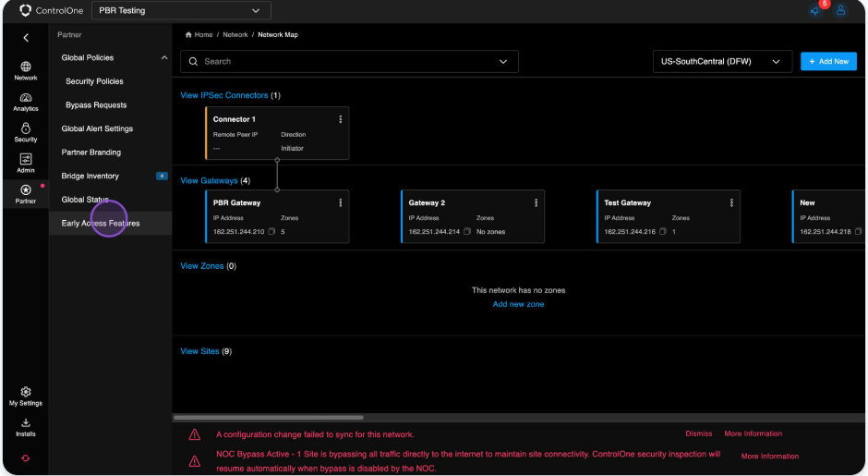Open the PBR Testing organization dropdown
The width and height of the screenshot is (868, 476).
181,11
